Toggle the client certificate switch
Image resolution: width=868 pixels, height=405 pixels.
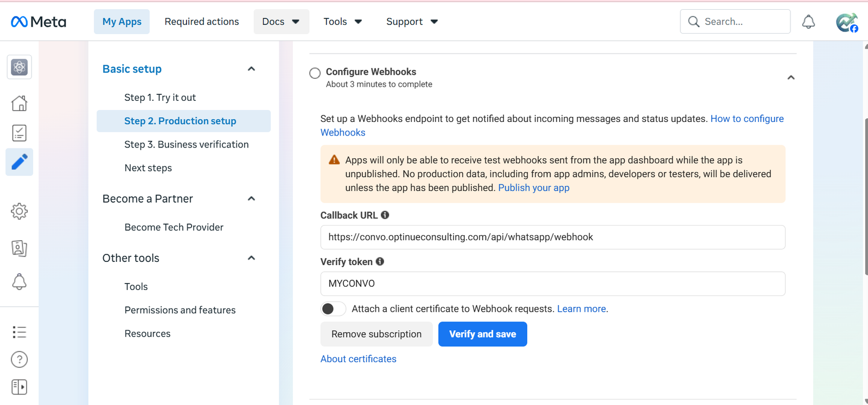pos(333,308)
